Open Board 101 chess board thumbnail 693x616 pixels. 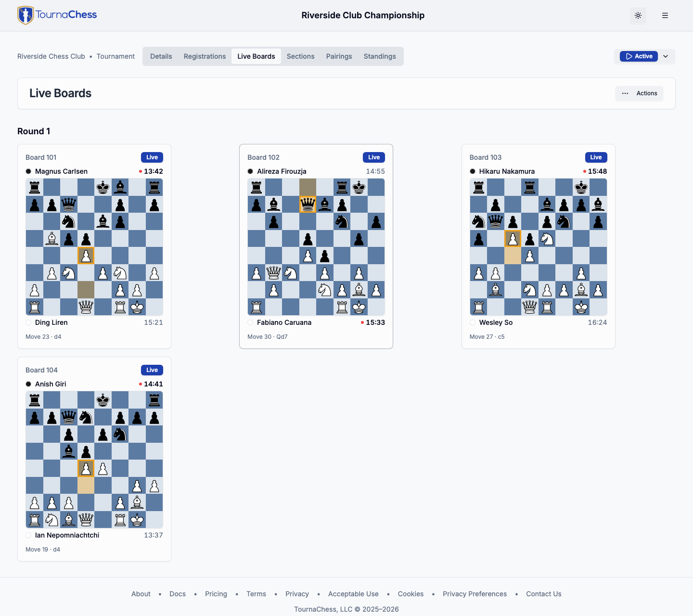[94, 247]
